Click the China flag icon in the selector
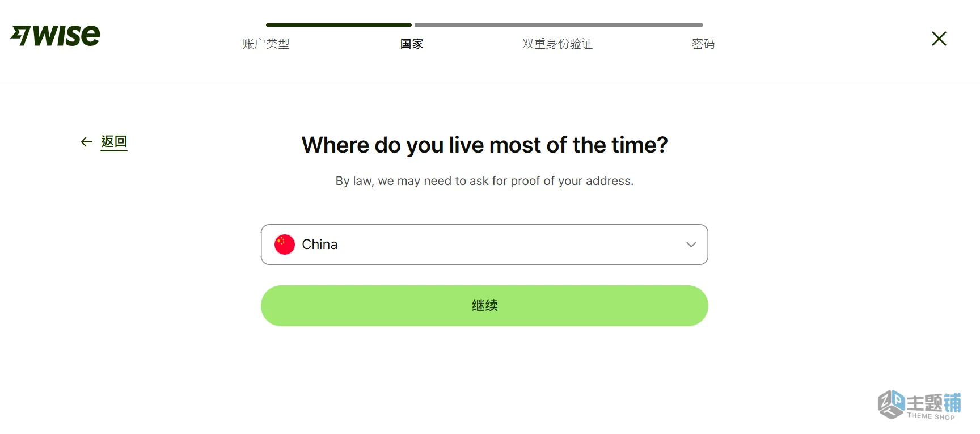The height and width of the screenshot is (434, 980). [x=284, y=244]
